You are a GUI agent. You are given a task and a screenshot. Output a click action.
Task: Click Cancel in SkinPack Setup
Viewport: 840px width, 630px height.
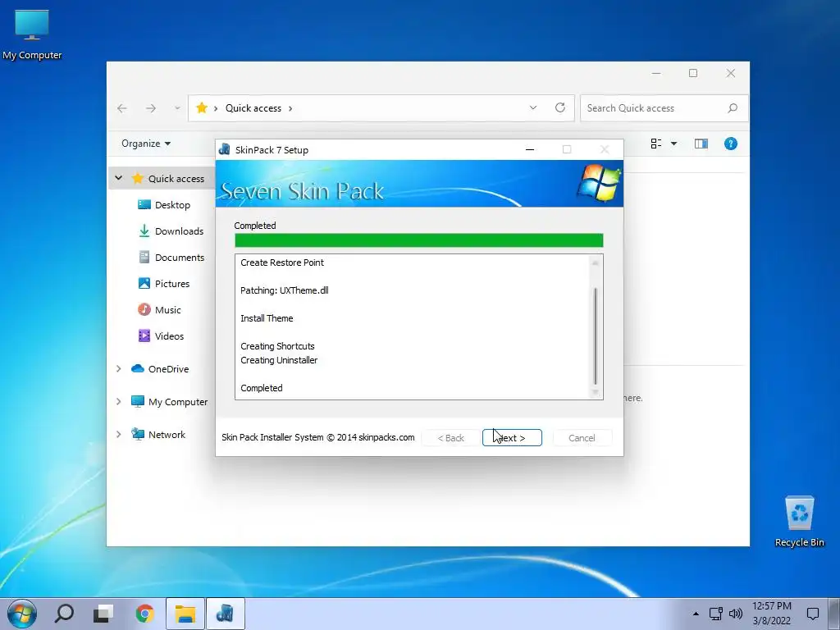[x=582, y=438]
